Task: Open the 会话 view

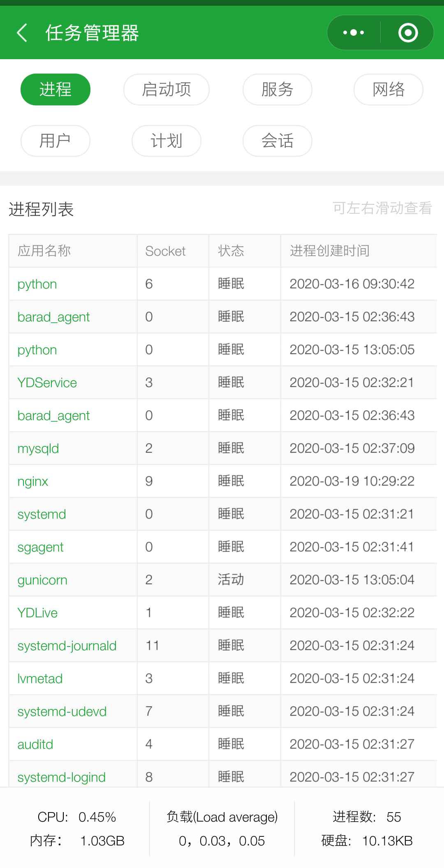Action: tap(277, 141)
